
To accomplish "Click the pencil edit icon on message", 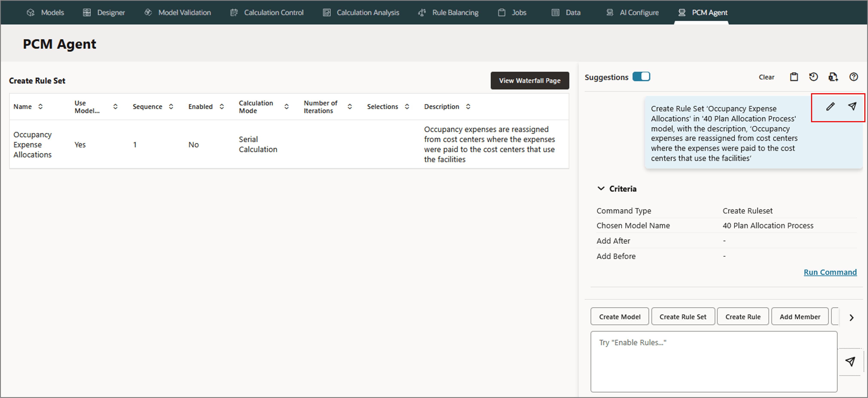I will click(830, 107).
